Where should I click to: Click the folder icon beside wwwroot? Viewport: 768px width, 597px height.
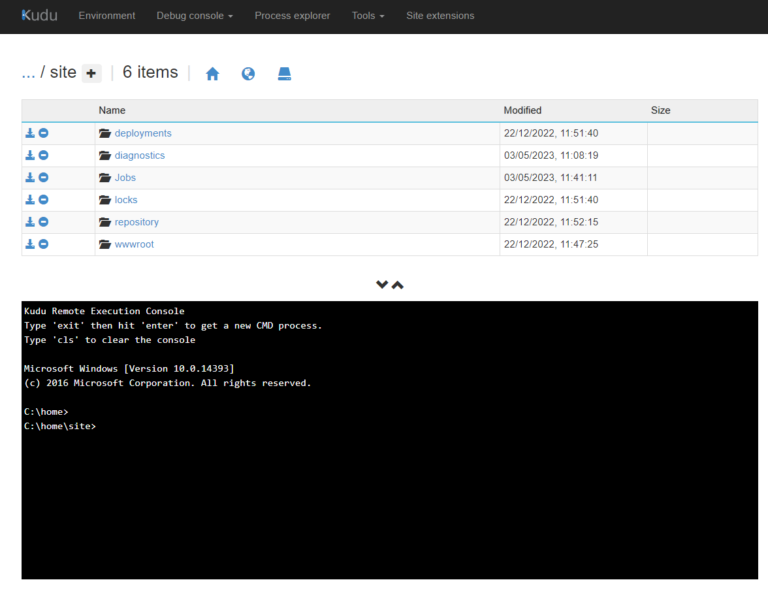pyautogui.click(x=105, y=244)
